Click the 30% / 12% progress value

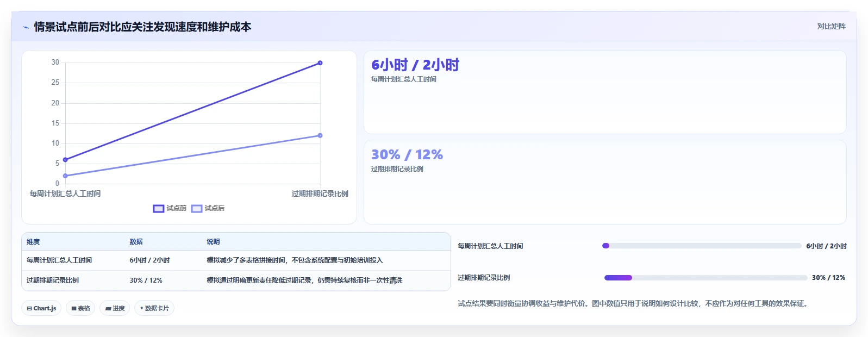(x=828, y=278)
